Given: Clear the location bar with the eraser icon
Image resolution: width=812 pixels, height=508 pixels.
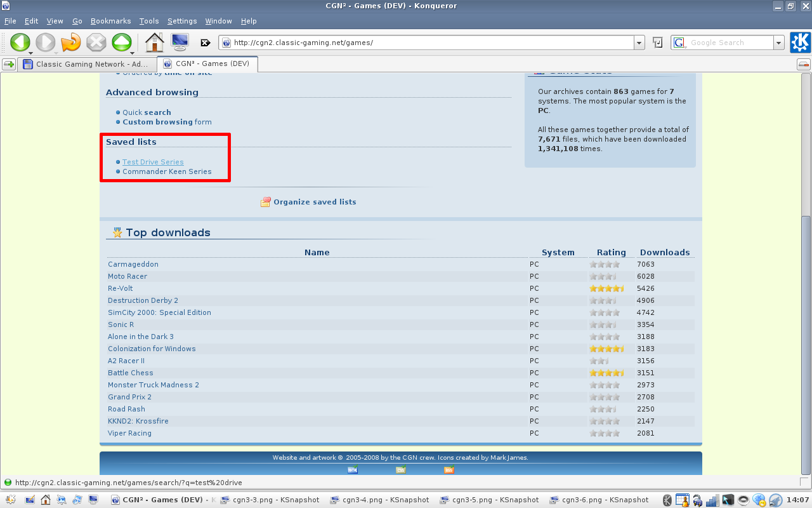Looking at the screenshot, I should (x=206, y=43).
